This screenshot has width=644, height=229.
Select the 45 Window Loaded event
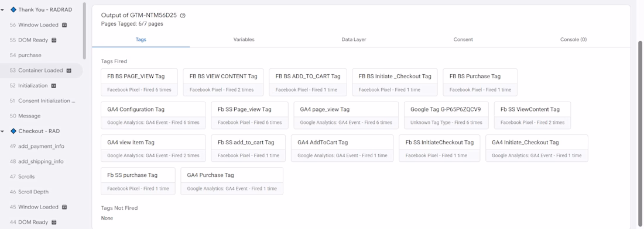pos(41,207)
